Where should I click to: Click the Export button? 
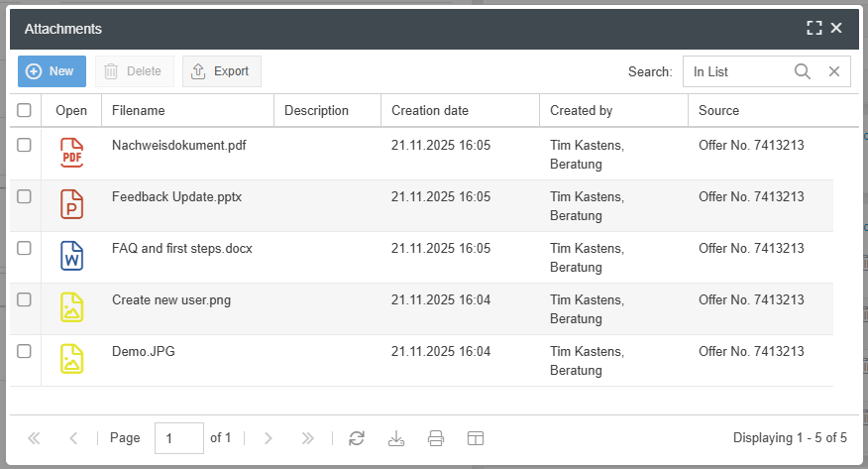tap(221, 71)
